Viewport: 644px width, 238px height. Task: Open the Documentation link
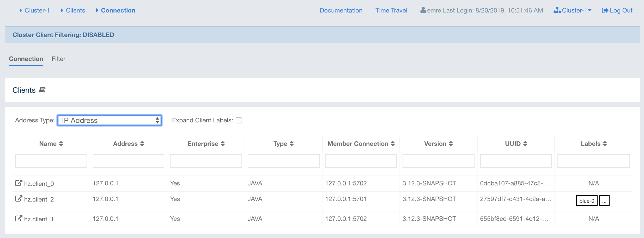[341, 10]
